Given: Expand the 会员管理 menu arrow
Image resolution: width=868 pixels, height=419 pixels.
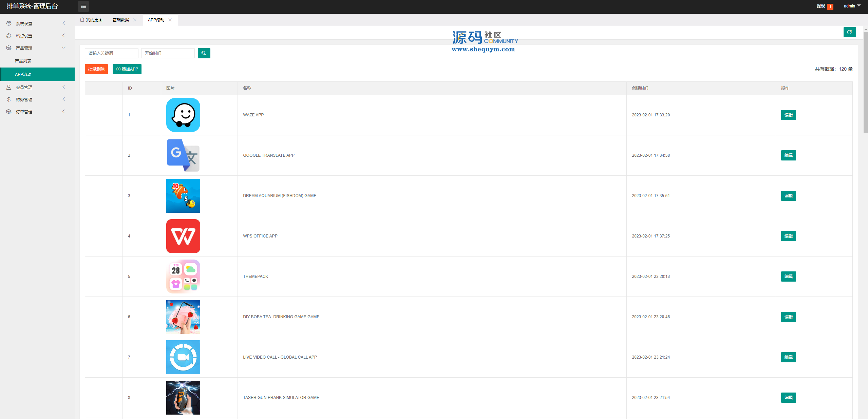Looking at the screenshot, I should pyautogui.click(x=63, y=87).
